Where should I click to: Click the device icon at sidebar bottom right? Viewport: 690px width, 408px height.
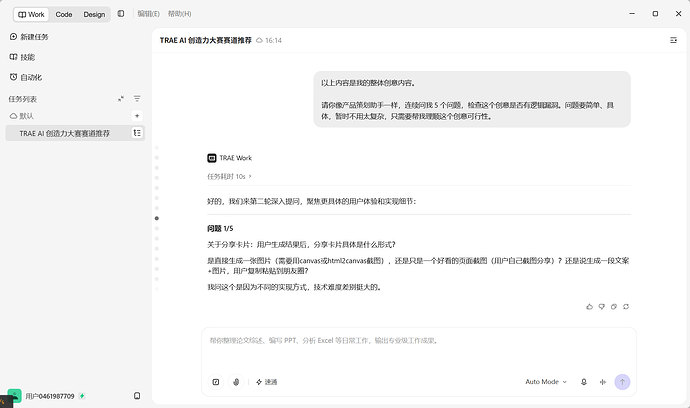(137, 396)
